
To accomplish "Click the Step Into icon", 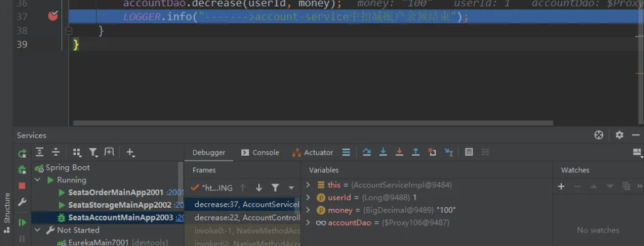I will point(383,152).
